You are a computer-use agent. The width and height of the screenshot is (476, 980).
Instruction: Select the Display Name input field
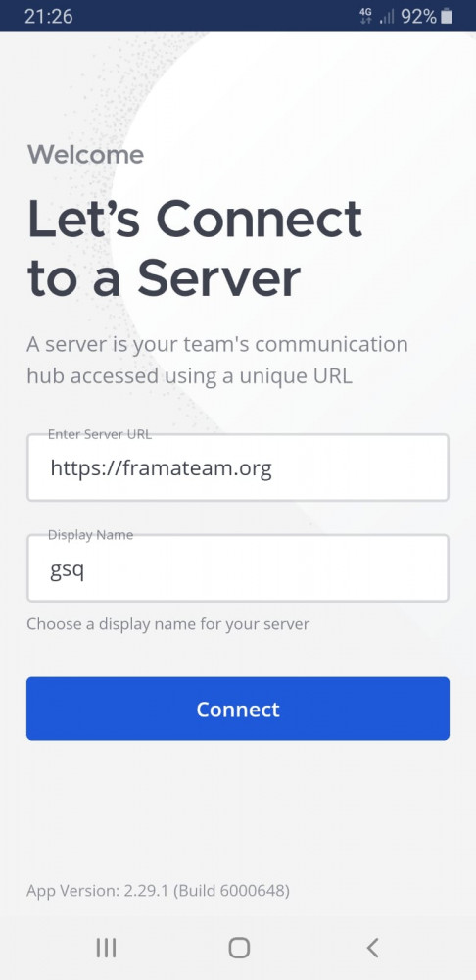238,568
